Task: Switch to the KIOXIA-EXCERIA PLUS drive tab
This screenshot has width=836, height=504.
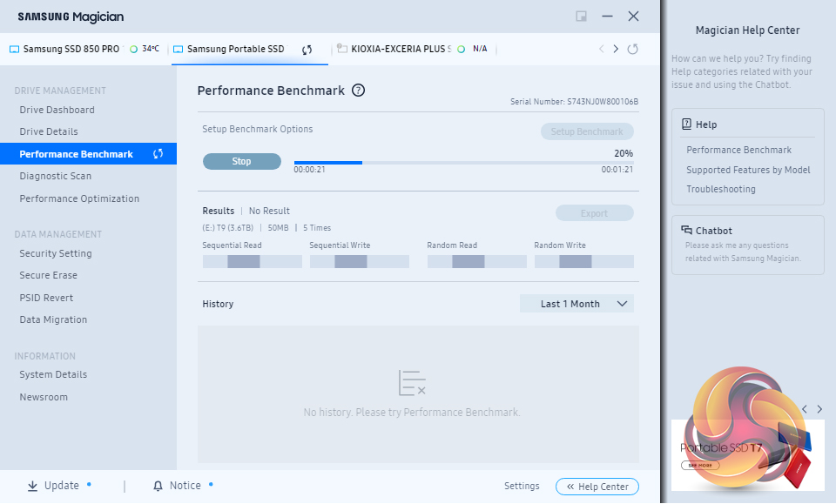Action: pyautogui.click(x=400, y=49)
